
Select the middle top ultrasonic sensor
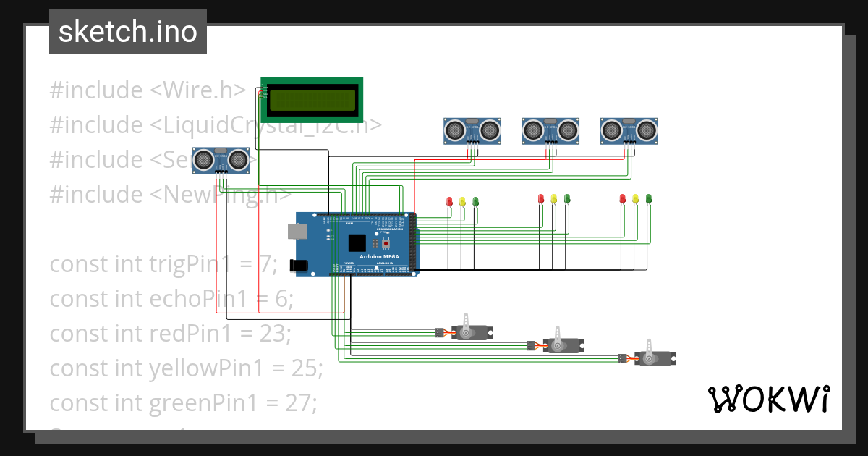pos(550,130)
